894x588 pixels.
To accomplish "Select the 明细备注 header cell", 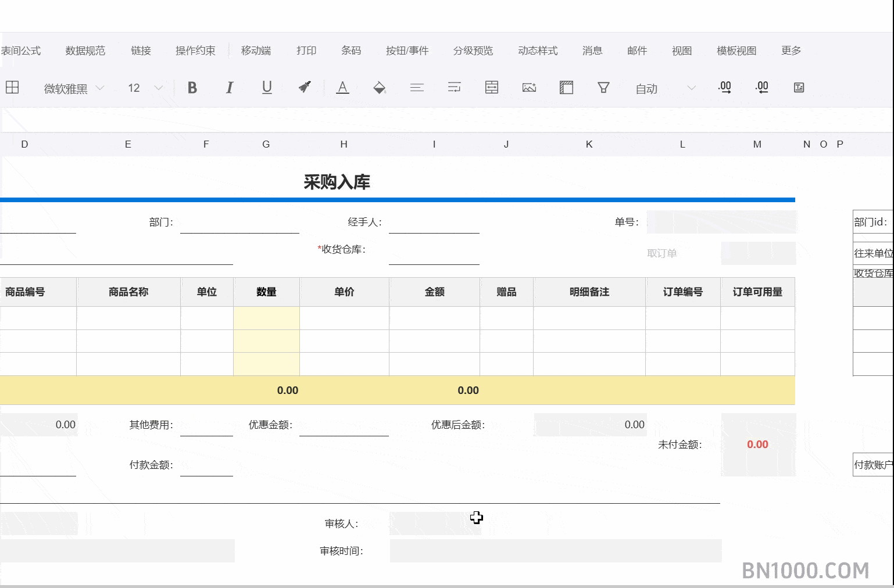I will (x=589, y=292).
